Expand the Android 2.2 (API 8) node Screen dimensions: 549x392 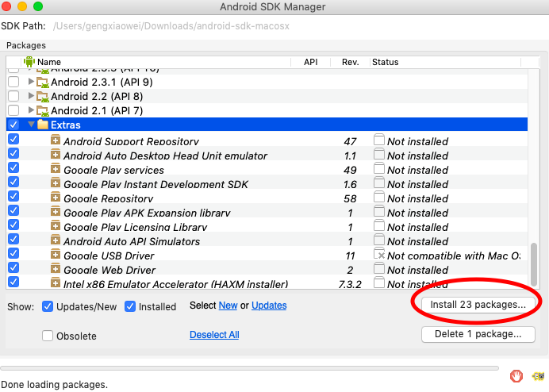tap(31, 96)
